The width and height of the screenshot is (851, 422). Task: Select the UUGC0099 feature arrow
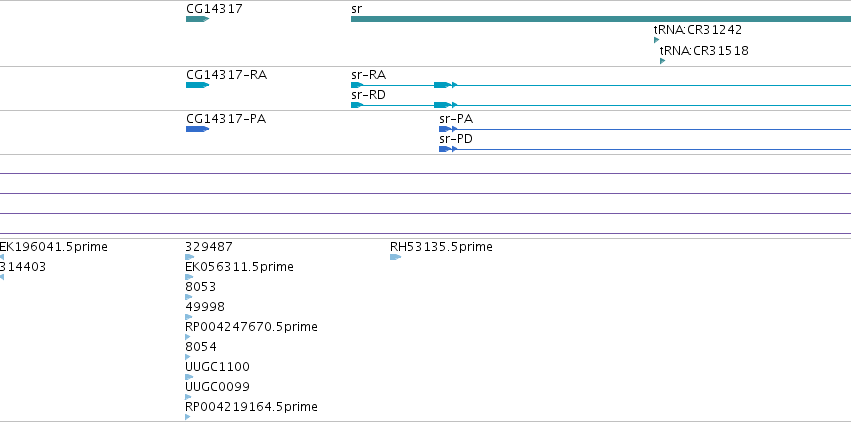point(188,397)
